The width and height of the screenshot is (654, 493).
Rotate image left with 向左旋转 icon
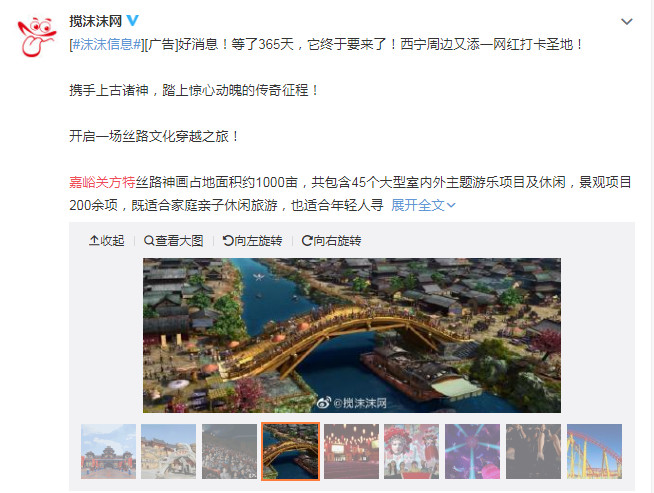click(228, 241)
